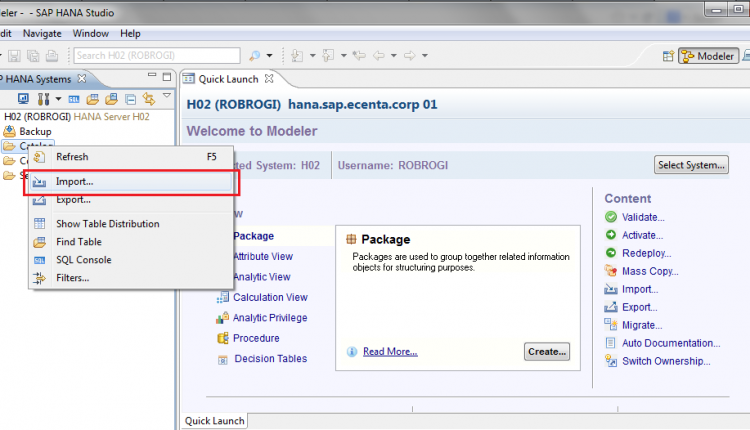
Task: Click the Read More... link
Action: (390, 352)
